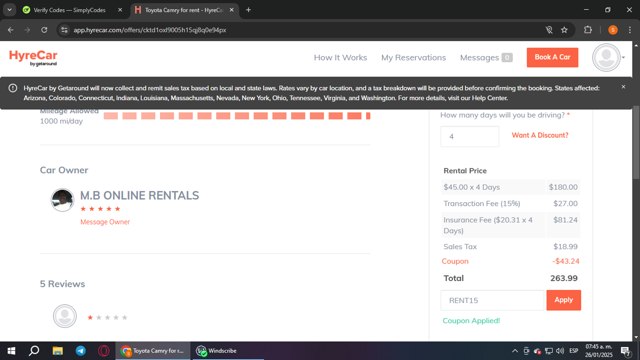The height and width of the screenshot is (360, 640).
Task: Open How It Works page
Action: 340,58
